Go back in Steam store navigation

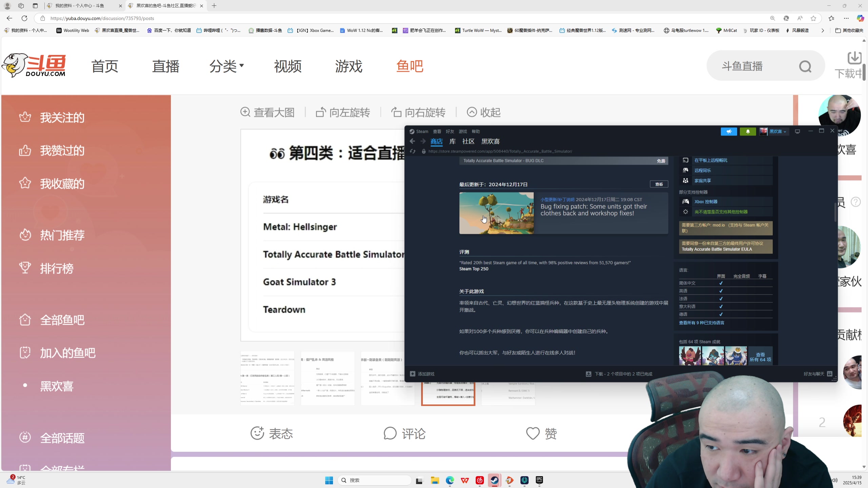click(x=412, y=141)
